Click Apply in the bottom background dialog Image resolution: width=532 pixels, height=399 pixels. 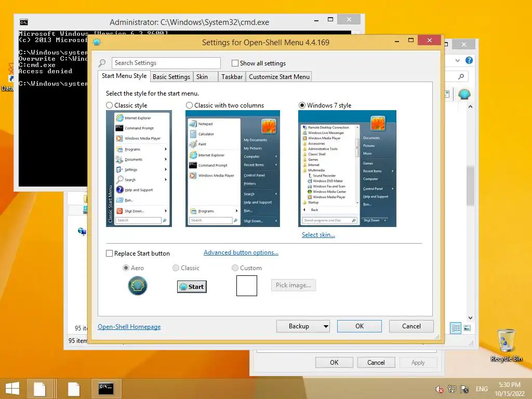click(x=418, y=362)
